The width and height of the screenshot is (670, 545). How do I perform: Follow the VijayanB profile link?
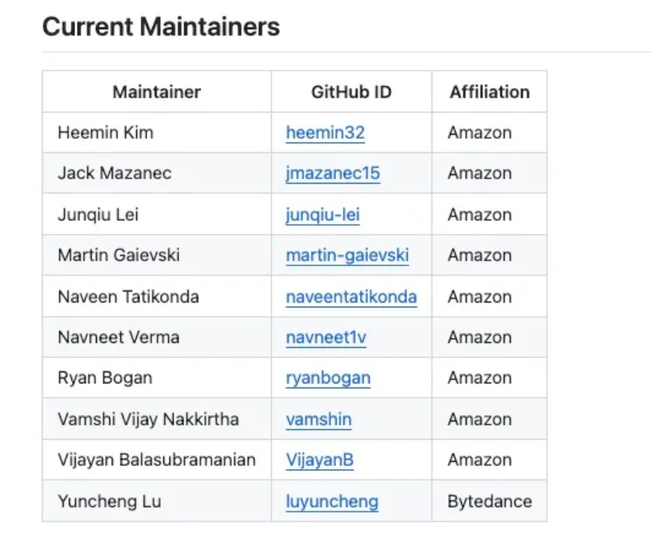coord(319,460)
